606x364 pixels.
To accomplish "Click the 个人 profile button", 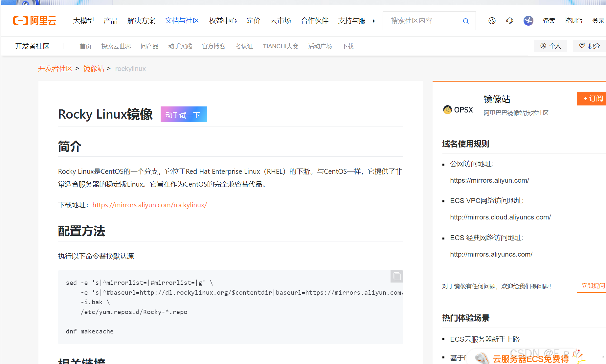I will click(x=550, y=46).
